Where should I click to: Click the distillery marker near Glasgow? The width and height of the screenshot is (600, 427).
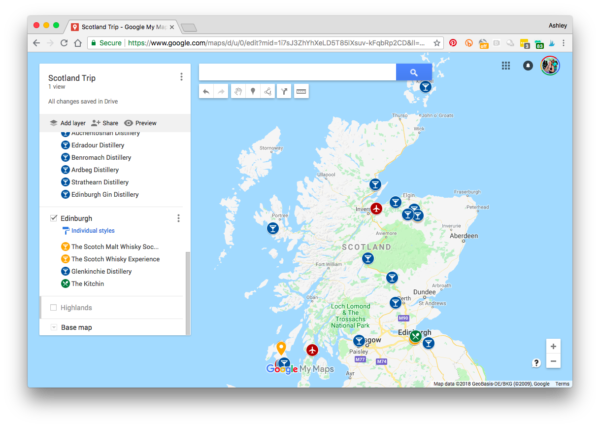tap(359, 340)
